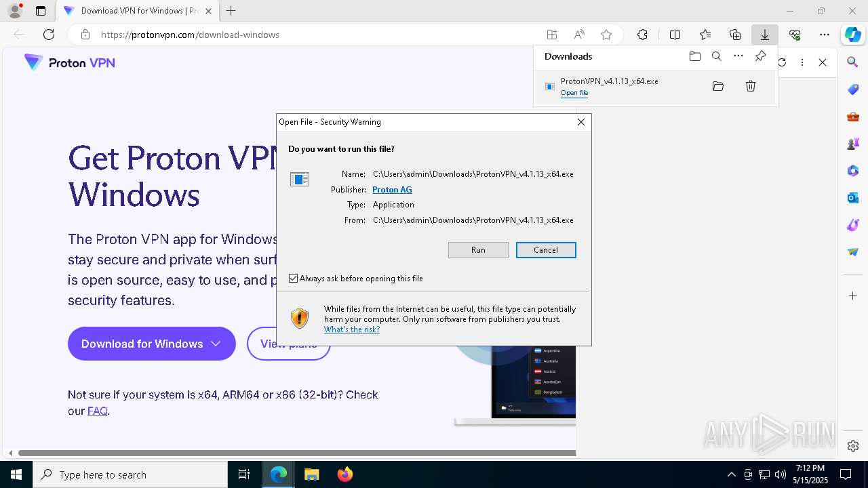Add a sidebar app with plus
Viewport: 868px width, 488px height.
(x=853, y=296)
